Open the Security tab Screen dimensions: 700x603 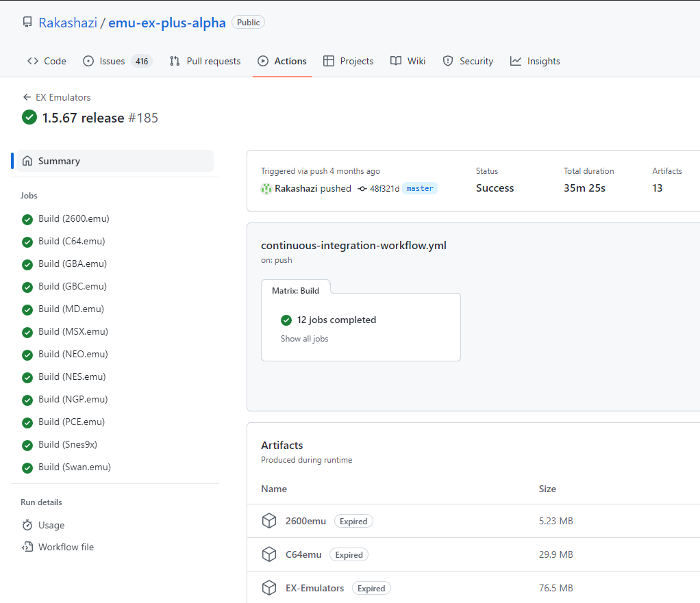tap(468, 61)
